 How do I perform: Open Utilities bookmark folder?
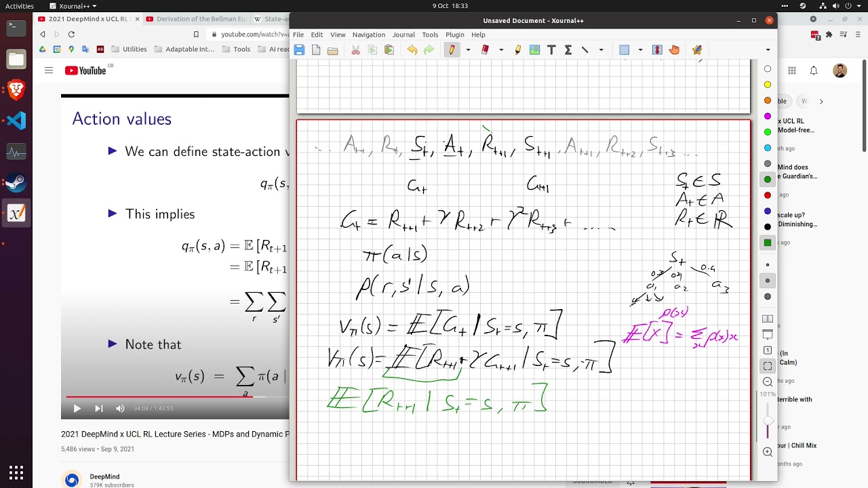point(129,49)
